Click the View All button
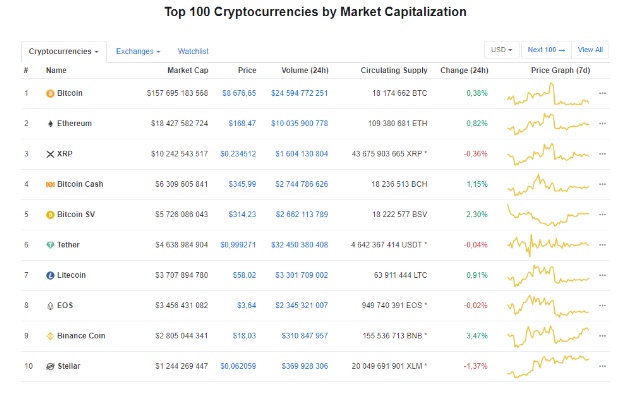The height and width of the screenshot is (400, 642). tap(590, 50)
